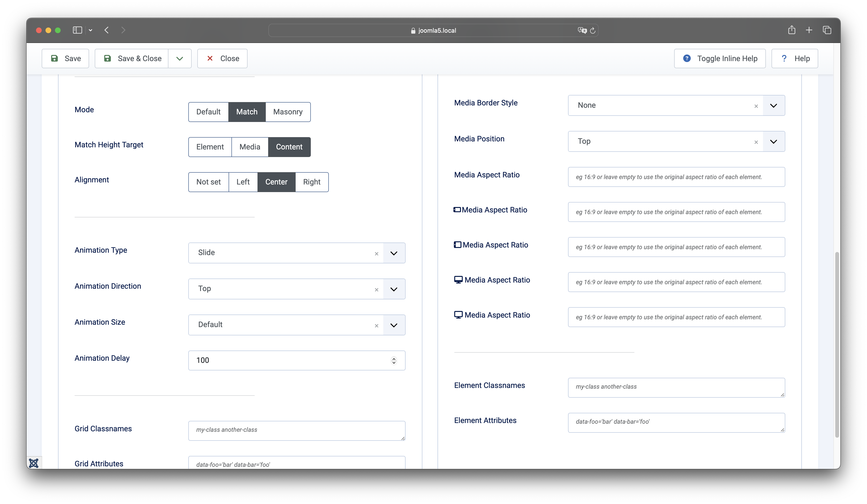Open the Animation Type dropdown
This screenshot has height=504, width=867.
[394, 253]
